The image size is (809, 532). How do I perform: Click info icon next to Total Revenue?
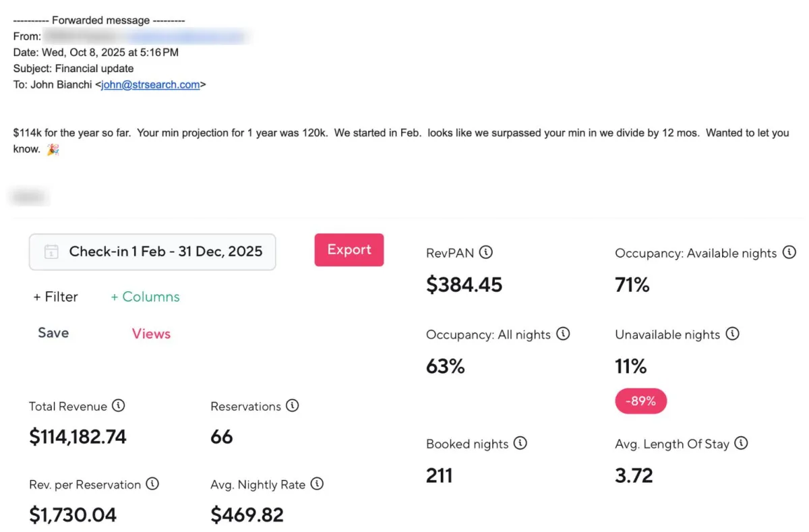118,406
